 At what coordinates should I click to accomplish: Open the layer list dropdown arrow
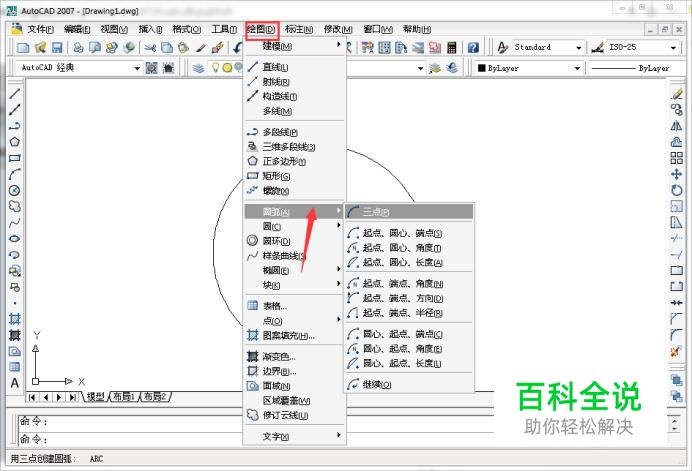click(x=420, y=68)
